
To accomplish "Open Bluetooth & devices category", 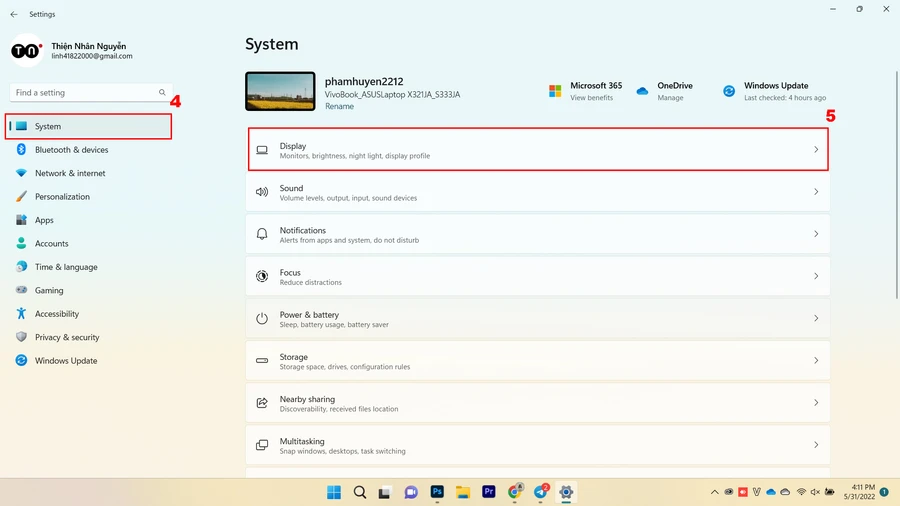I will pos(88,150).
